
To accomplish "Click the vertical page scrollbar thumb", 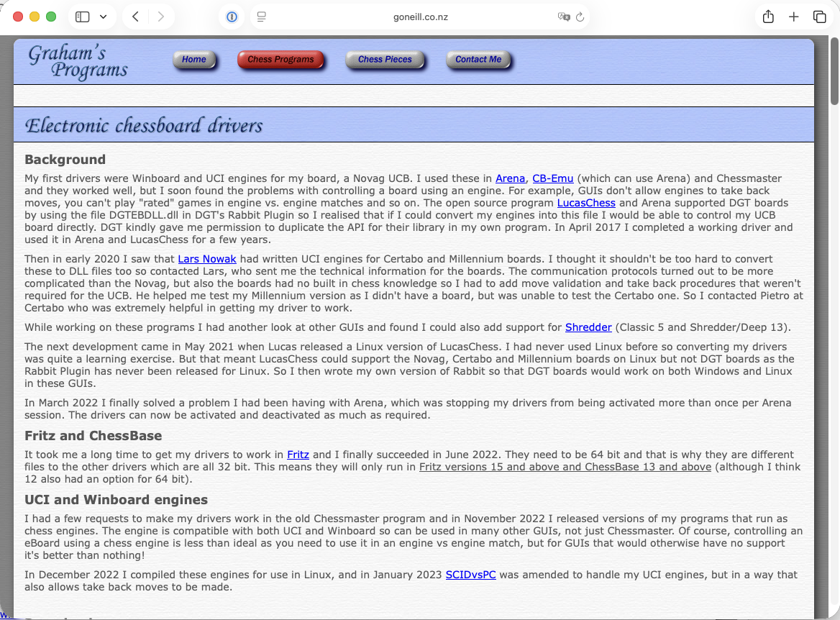I will click(x=834, y=71).
